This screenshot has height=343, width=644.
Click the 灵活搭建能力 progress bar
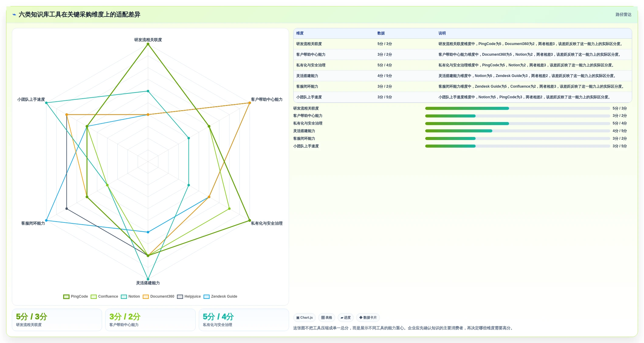tap(518, 131)
